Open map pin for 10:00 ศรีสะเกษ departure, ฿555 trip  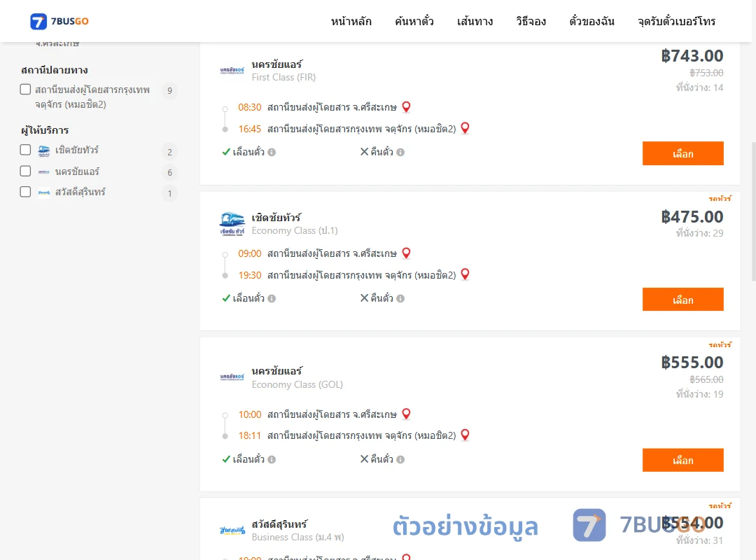coord(407,414)
